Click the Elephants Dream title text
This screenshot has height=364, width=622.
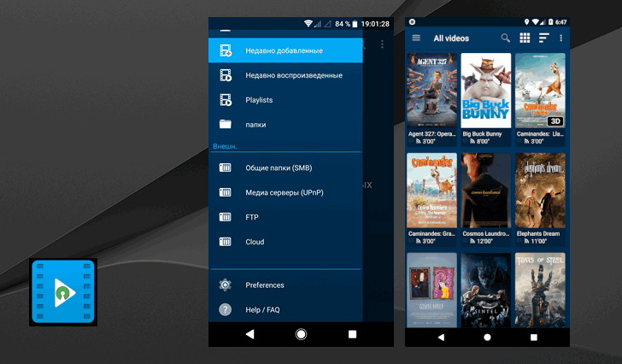538,234
